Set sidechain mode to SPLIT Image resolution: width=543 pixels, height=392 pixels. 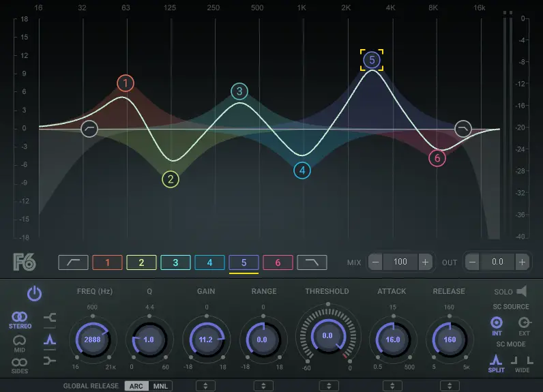pos(496,363)
